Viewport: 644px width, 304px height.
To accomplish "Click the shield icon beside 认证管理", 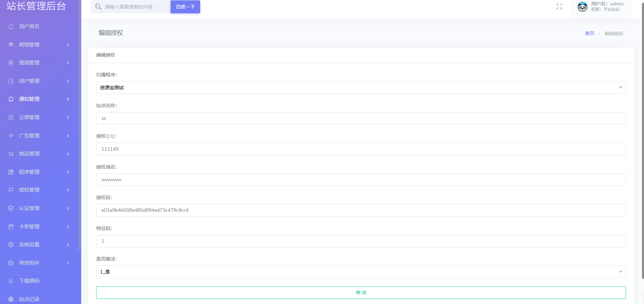I will click(11, 208).
